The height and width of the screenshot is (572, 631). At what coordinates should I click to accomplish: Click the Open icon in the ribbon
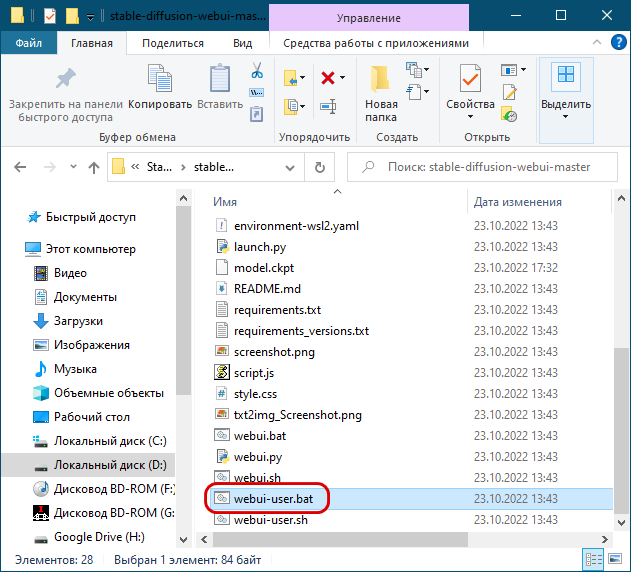point(509,70)
